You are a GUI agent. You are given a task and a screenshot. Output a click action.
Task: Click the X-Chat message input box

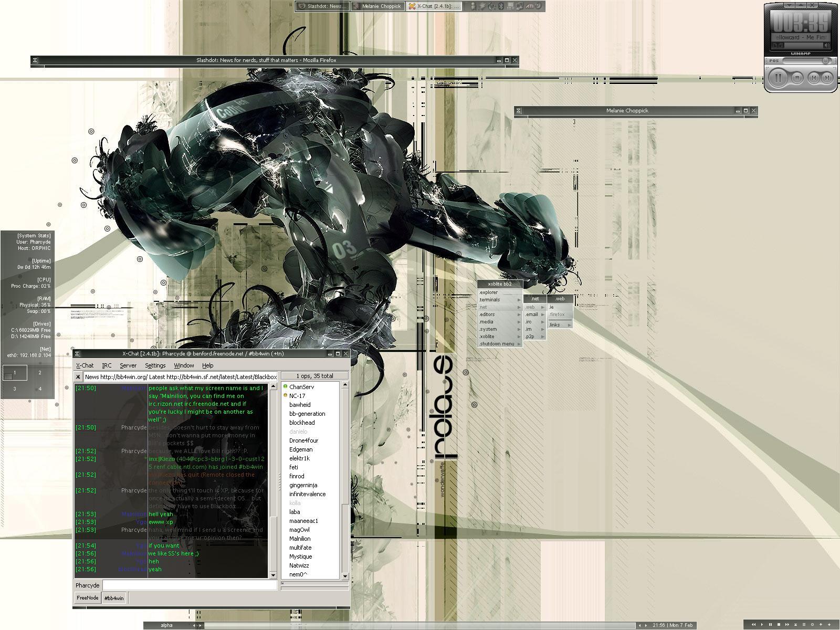click(190, 585)
